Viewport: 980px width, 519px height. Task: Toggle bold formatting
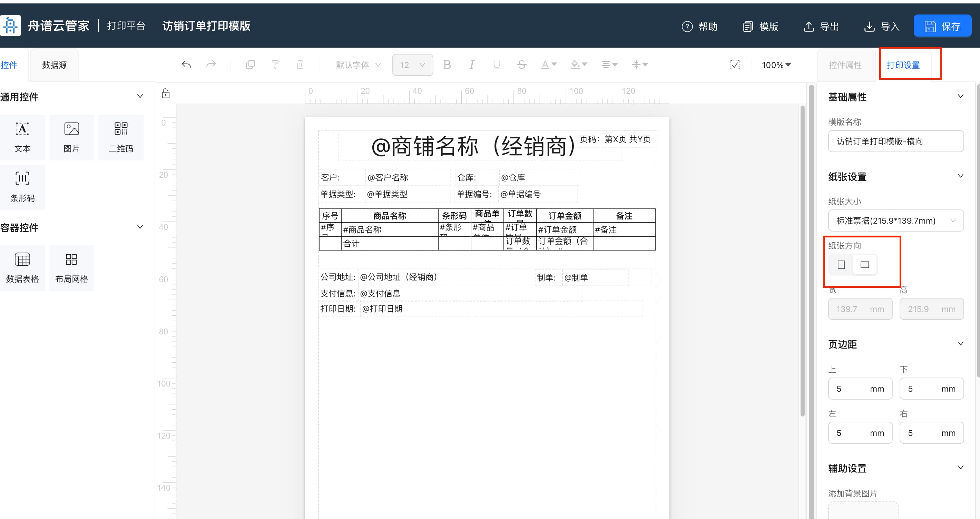447,65
